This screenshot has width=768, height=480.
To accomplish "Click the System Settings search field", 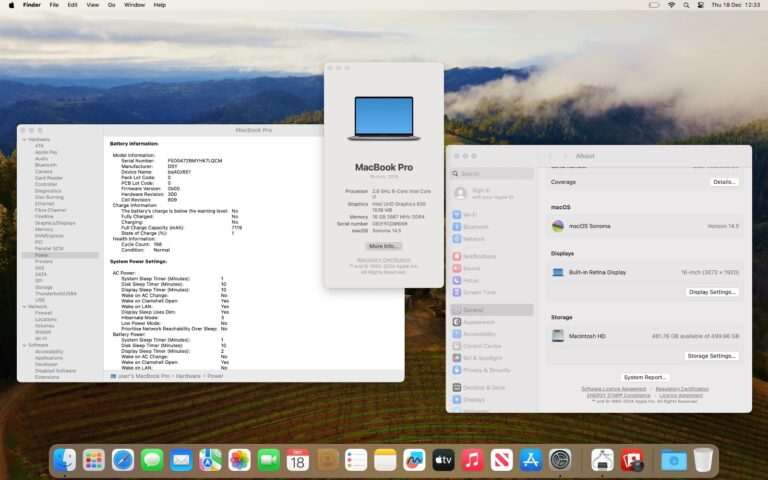I will click(x=492, y=173).
